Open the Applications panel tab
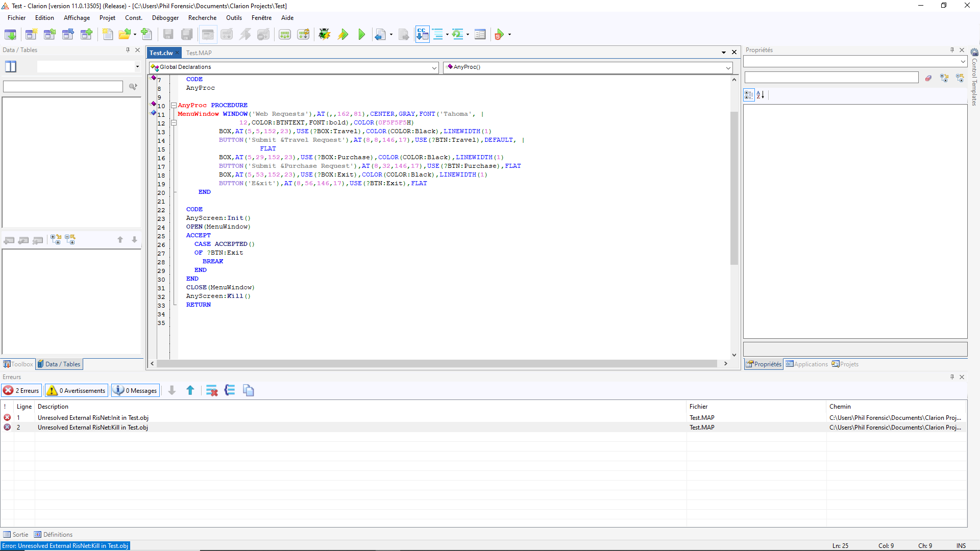 [806, 364]
